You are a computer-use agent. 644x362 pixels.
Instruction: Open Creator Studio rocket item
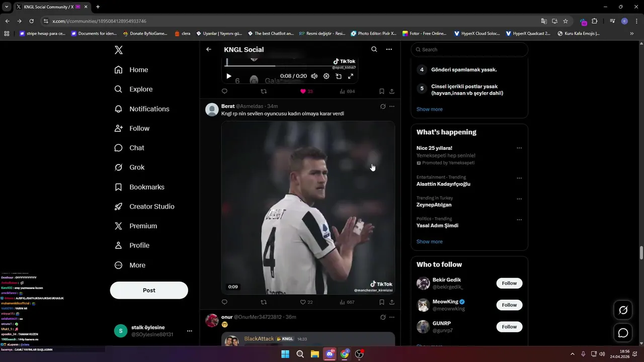[144, 207]
